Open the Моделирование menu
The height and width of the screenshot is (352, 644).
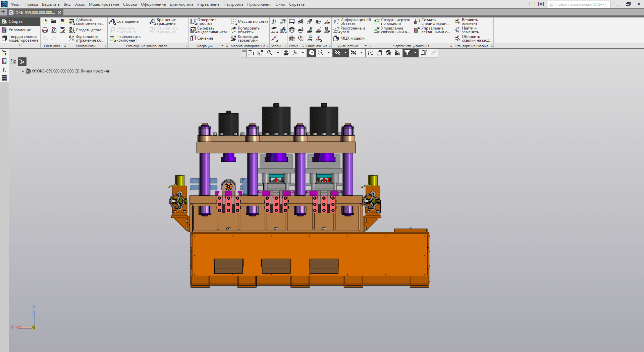[104, 4]
